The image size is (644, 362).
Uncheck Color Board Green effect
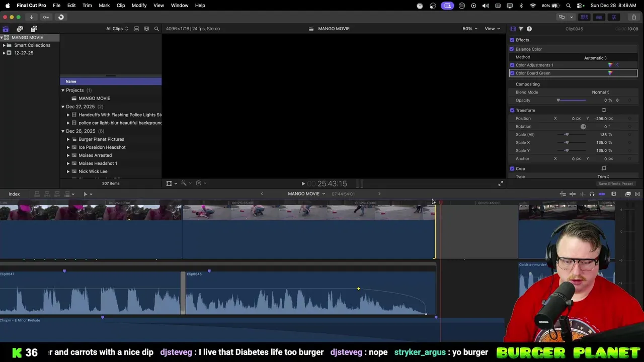pos(512,73)
